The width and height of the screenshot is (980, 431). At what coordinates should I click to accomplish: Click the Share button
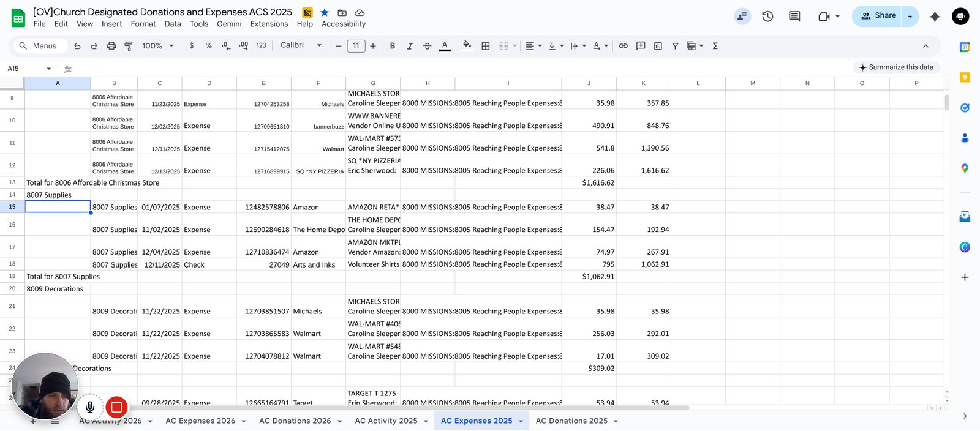click(878, 16)
